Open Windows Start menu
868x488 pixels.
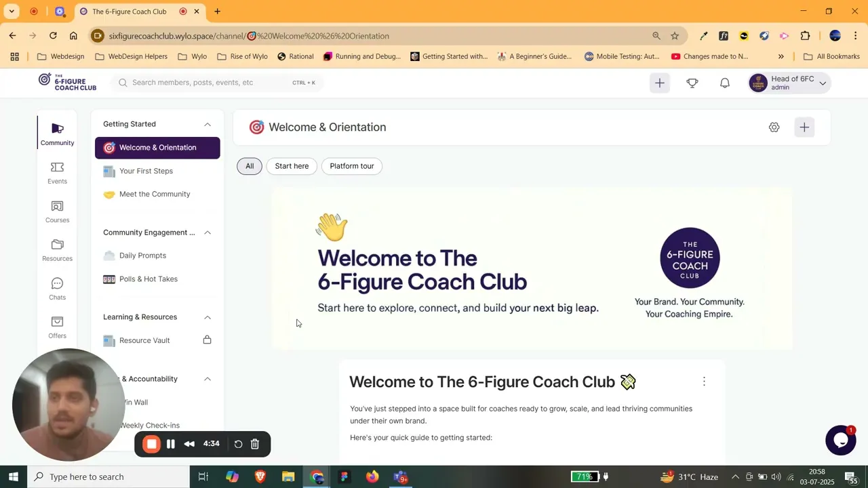point(14,477)
